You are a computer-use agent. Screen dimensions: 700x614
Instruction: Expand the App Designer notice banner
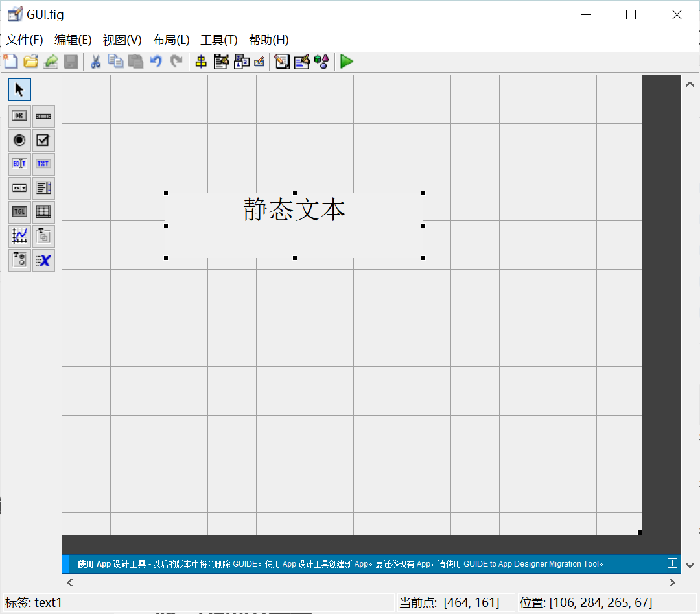[x=672, y=563]
